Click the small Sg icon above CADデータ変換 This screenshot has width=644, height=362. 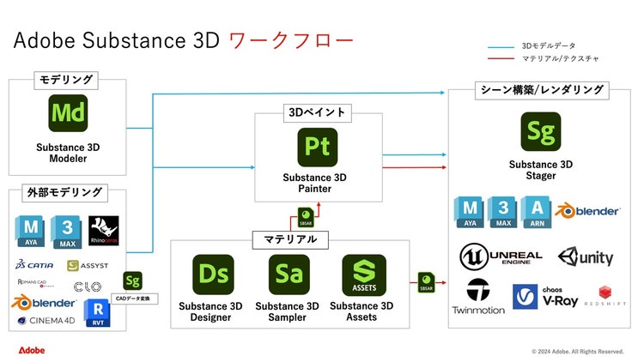tap(132, 281)
